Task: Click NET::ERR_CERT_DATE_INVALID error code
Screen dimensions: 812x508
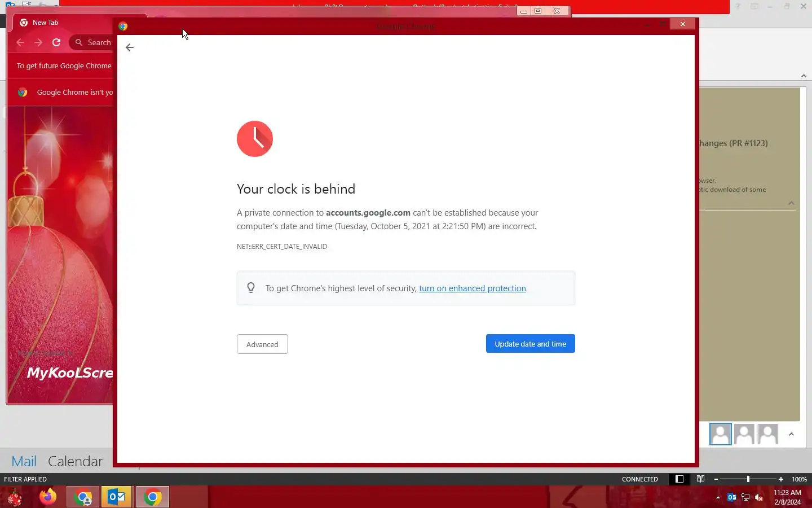Action: click(282, 247)
